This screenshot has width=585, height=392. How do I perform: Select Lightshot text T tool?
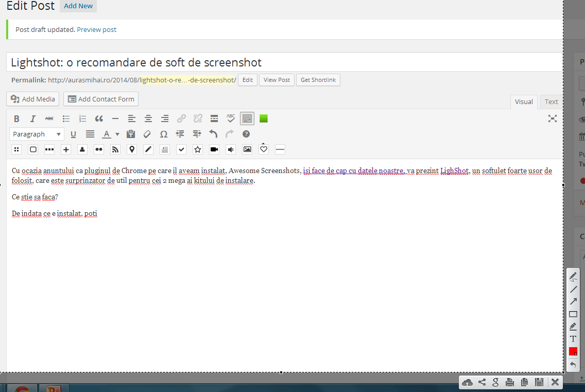pyautogui.click(x=573, y=339)
